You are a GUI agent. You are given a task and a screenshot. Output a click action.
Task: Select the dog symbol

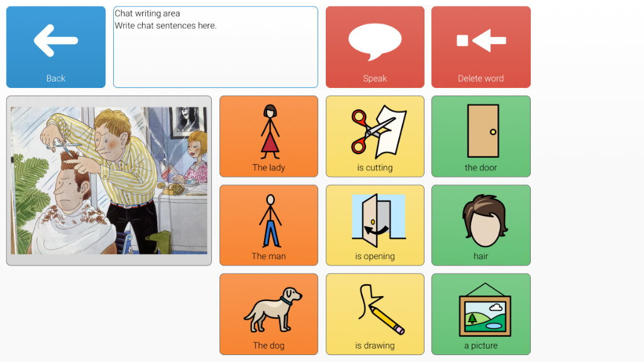pos(273,310)
